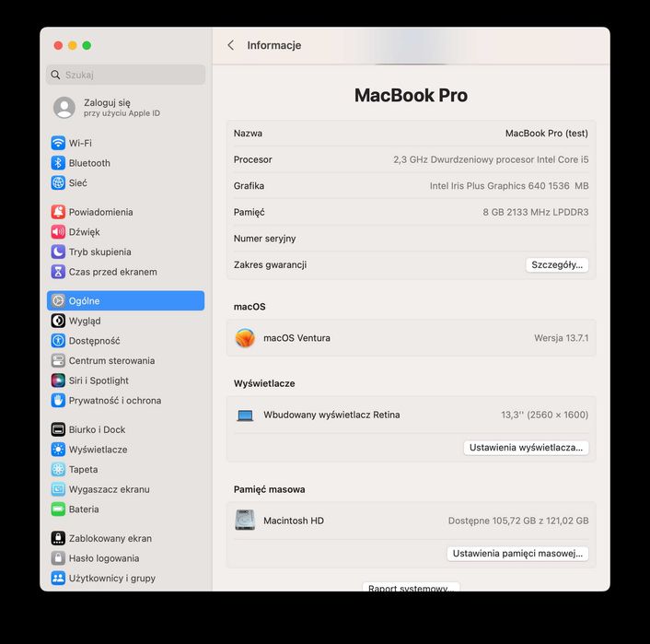Screen dimensions: 650x644
Task: Click the Dźwięk speaker icon
Action: (x=58, y=232)
